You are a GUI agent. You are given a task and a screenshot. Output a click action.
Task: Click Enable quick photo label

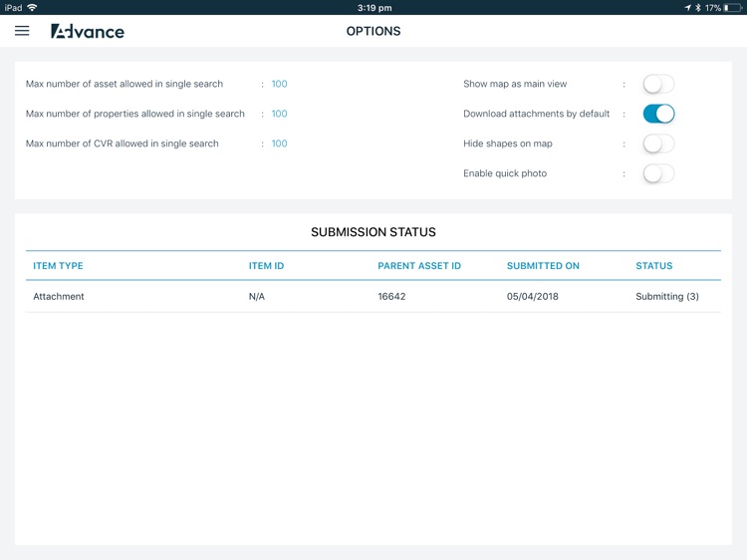(x=505, y=173)
